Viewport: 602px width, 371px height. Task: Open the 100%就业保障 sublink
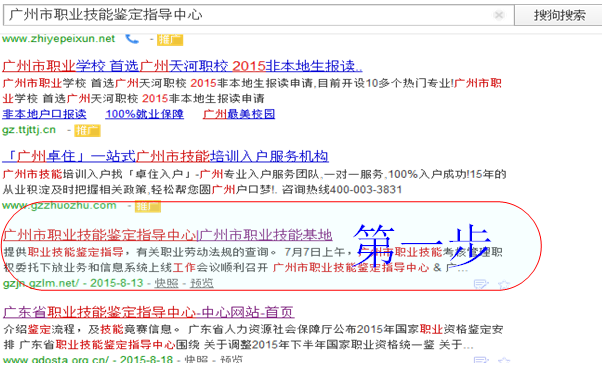[x=144, y=114]
